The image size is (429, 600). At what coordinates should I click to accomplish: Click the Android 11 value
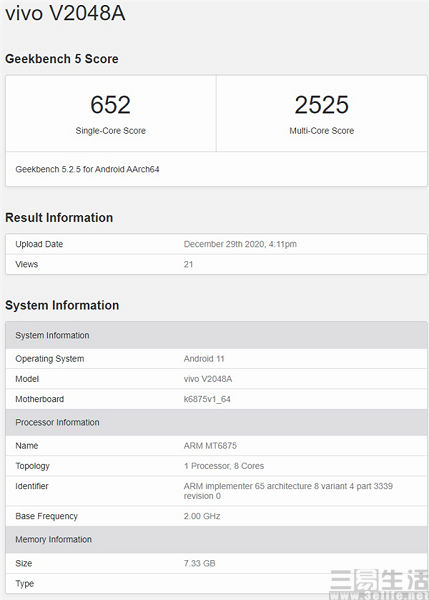204,359
